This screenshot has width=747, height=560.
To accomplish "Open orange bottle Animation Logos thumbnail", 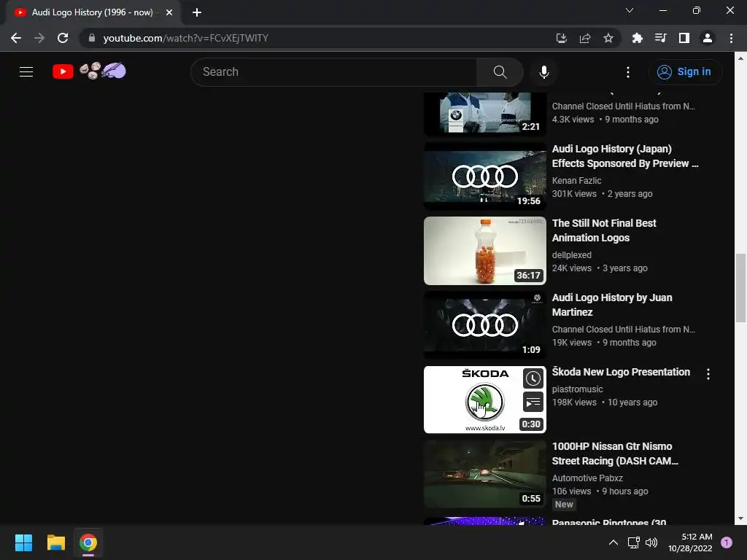I will (485, 251).
